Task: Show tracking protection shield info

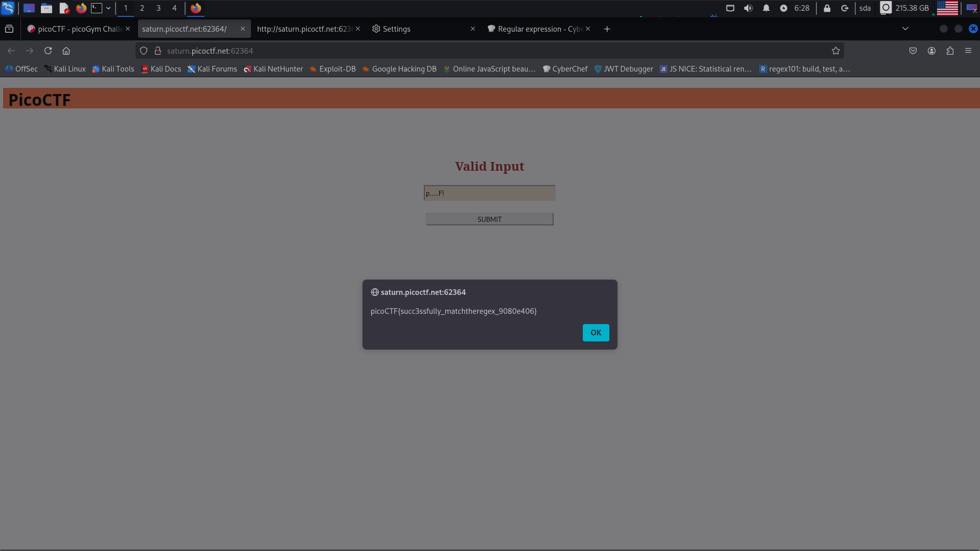Action: (x=144, y=51)
